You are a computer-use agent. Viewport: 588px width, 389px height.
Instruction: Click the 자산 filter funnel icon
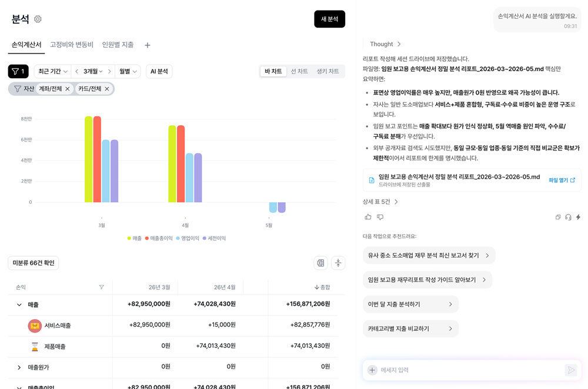18,89
